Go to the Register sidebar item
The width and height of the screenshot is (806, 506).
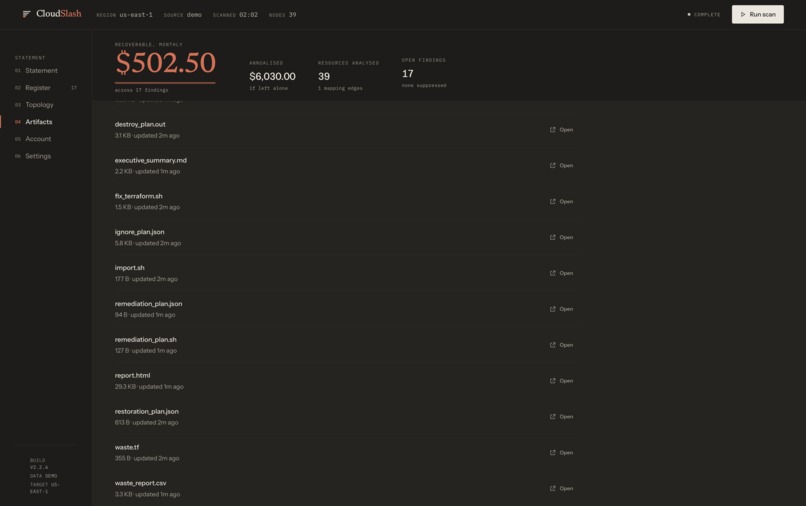point(38,88)
